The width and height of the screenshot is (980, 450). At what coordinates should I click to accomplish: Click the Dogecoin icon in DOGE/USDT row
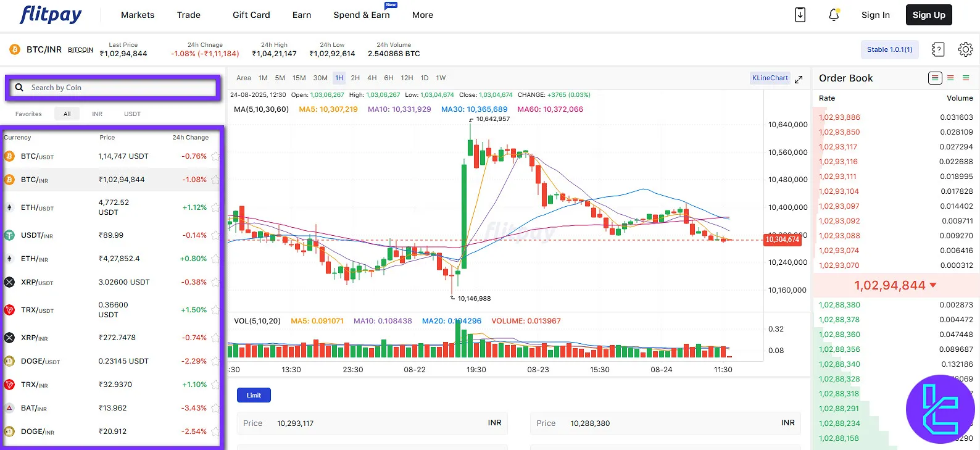click(x=9, y=361)
